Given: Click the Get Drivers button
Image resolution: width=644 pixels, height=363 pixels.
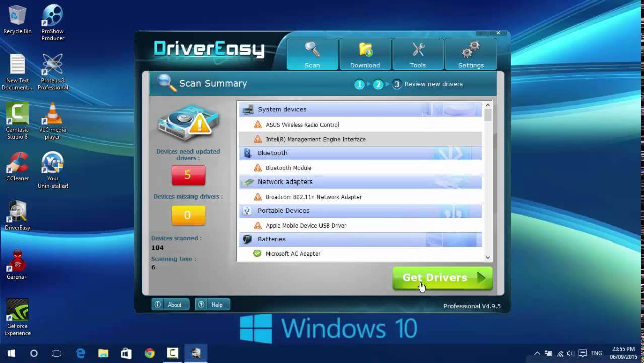Looking at the screenshot, I should [442, 278].
